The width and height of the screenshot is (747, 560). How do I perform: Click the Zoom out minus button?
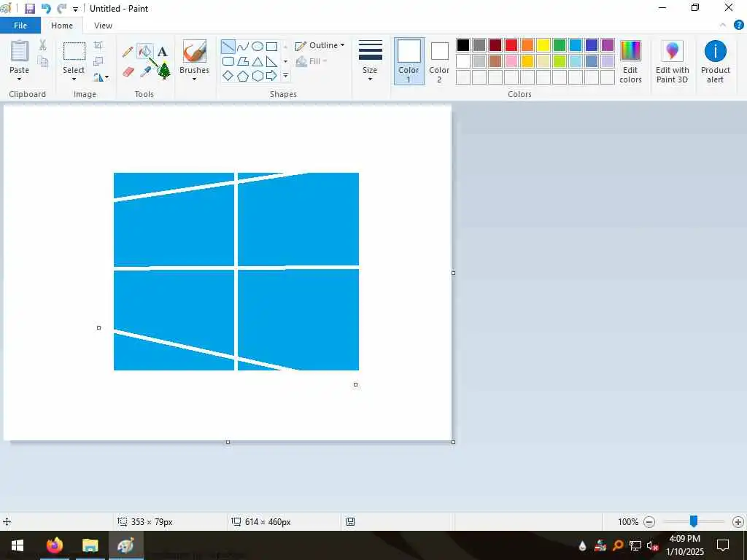(649, 522)
